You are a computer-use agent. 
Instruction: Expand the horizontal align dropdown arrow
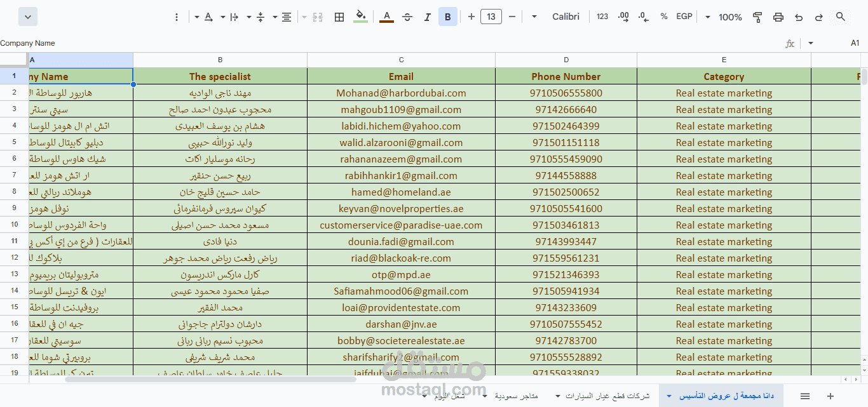pos(275,17)
